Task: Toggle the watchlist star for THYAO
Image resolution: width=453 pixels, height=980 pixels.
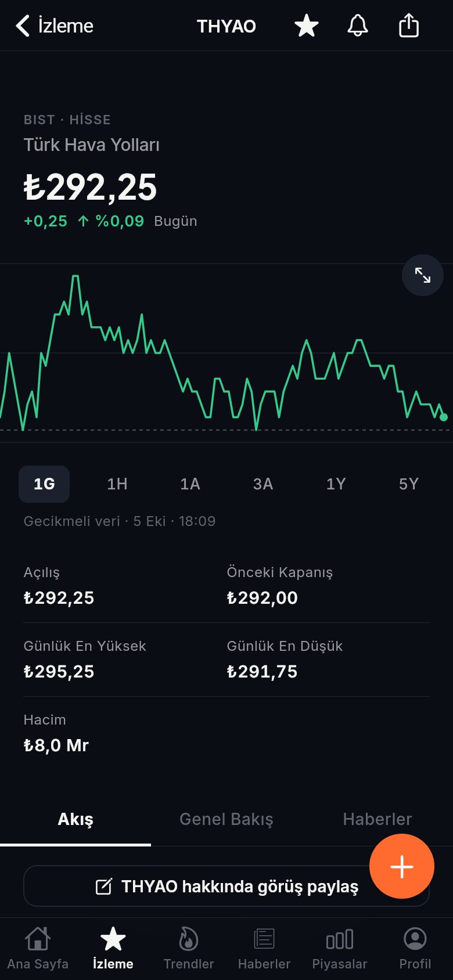Action: [306, 26]
